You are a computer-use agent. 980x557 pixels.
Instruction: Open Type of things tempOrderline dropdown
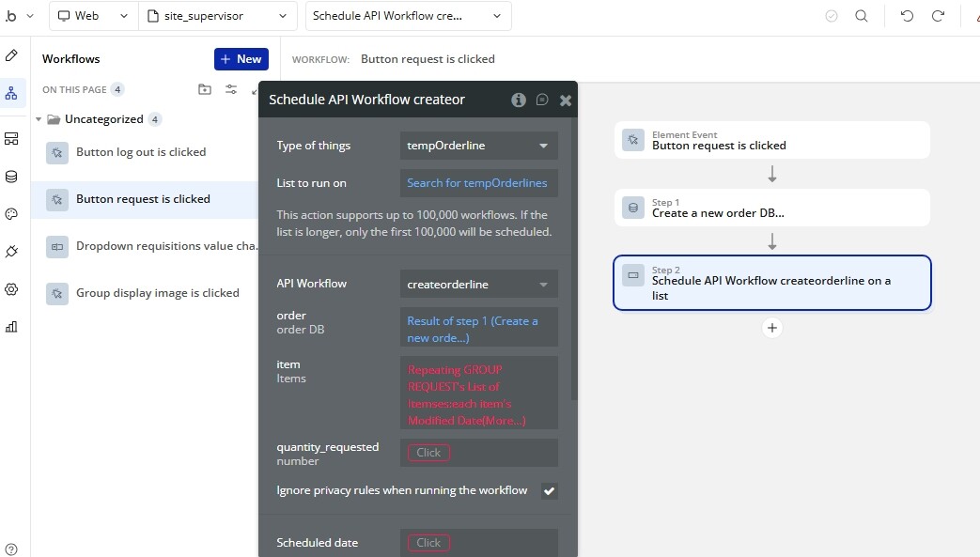coord(479,146)
